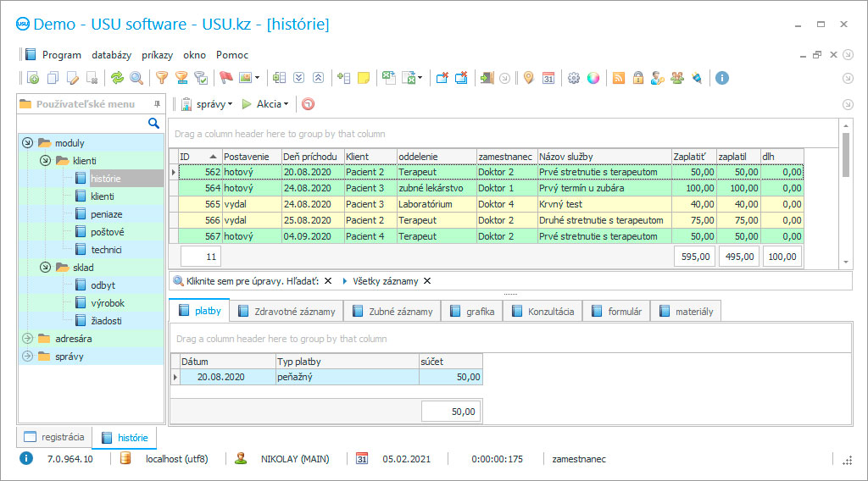Open the color wheel theme picker

(593, 78)
